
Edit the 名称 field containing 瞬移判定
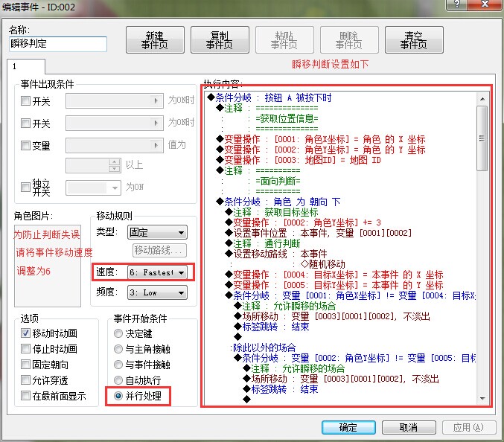coord(58,44)
